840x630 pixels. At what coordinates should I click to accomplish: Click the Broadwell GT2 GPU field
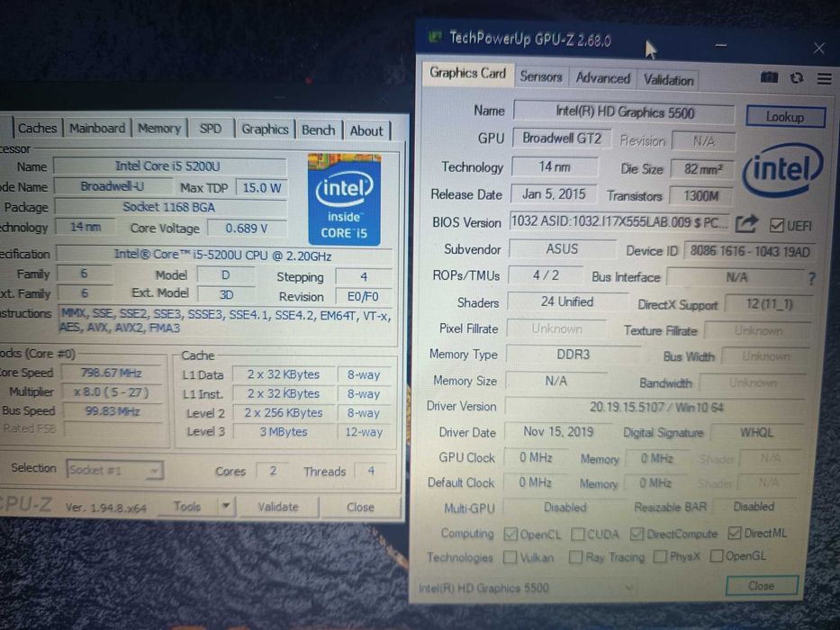pyautogui.click(x=562, y=139)
